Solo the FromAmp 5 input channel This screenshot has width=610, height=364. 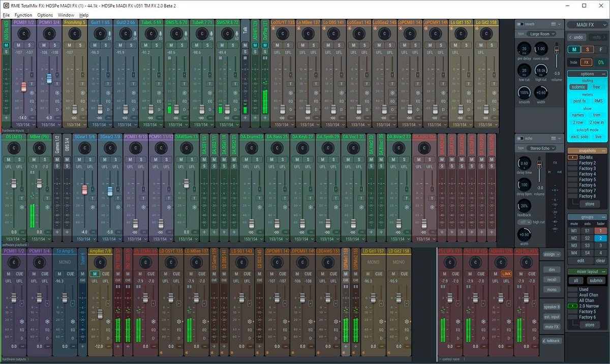80,45
